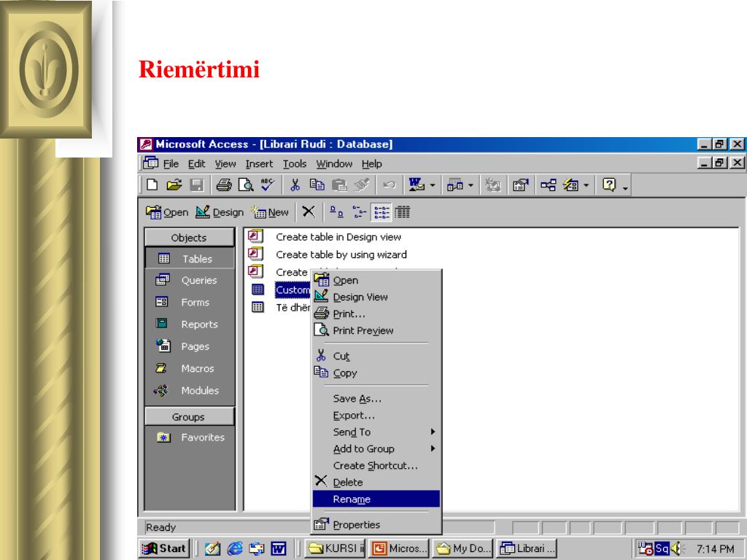Viewport: 747px width, 560px height.
Task: Select Queries in the Objects pane
Action: click(189, 280)
